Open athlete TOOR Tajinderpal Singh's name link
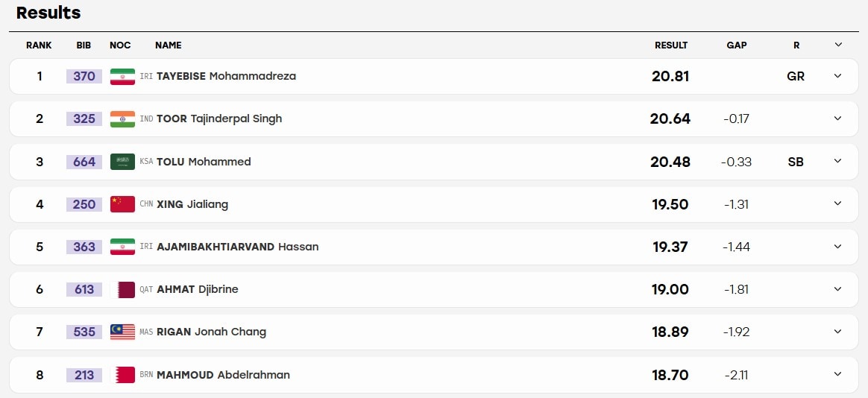 pyautogui.click(x=219, y=119)
